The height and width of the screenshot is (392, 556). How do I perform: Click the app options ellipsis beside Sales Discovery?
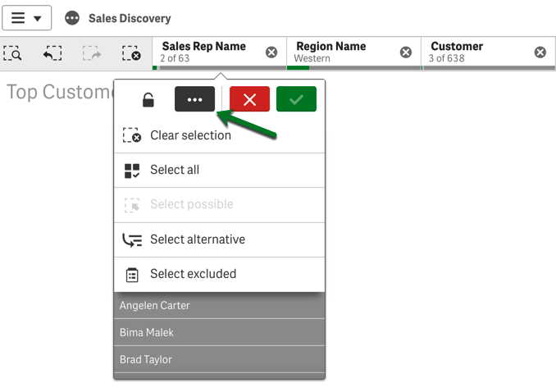tap(72, 18)
